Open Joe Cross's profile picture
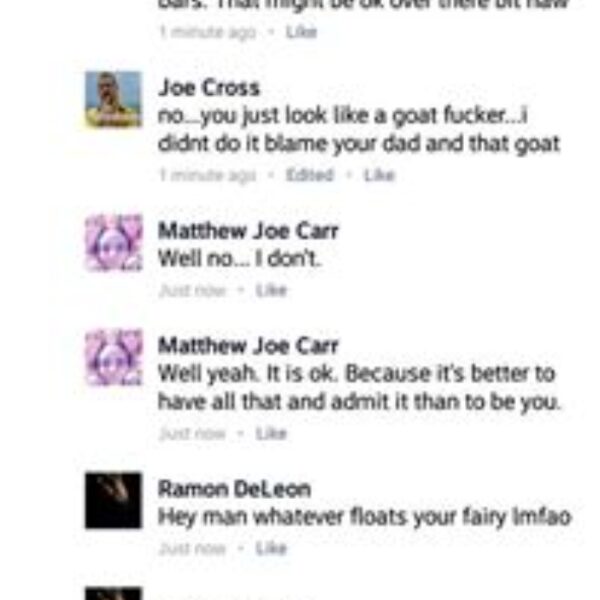 tap(113, 99)
